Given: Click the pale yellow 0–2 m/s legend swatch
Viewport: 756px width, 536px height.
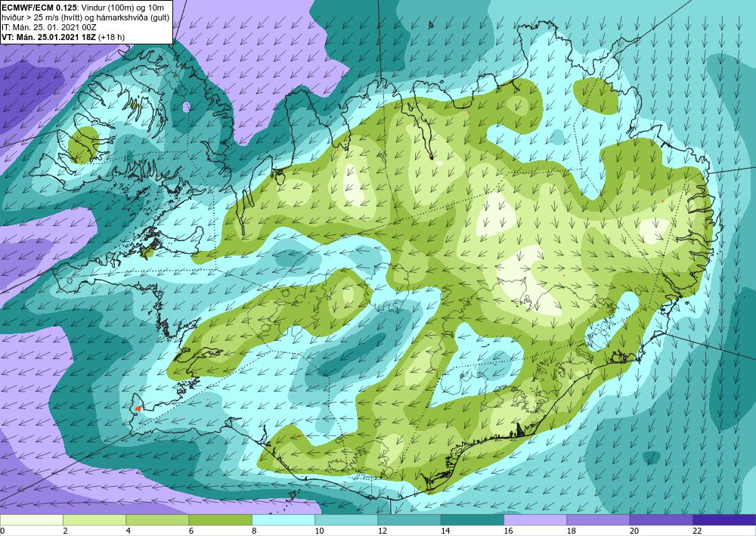Looking at the screenshot, I should (31, 519).
